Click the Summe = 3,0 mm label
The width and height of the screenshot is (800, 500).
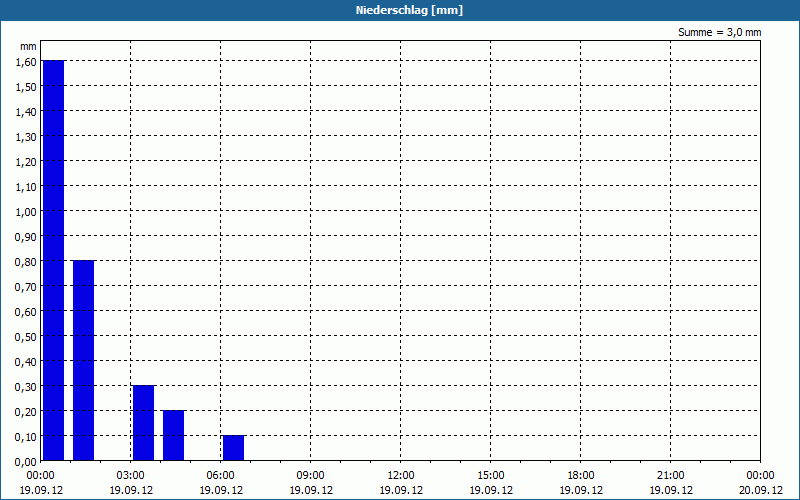[719, 32]
